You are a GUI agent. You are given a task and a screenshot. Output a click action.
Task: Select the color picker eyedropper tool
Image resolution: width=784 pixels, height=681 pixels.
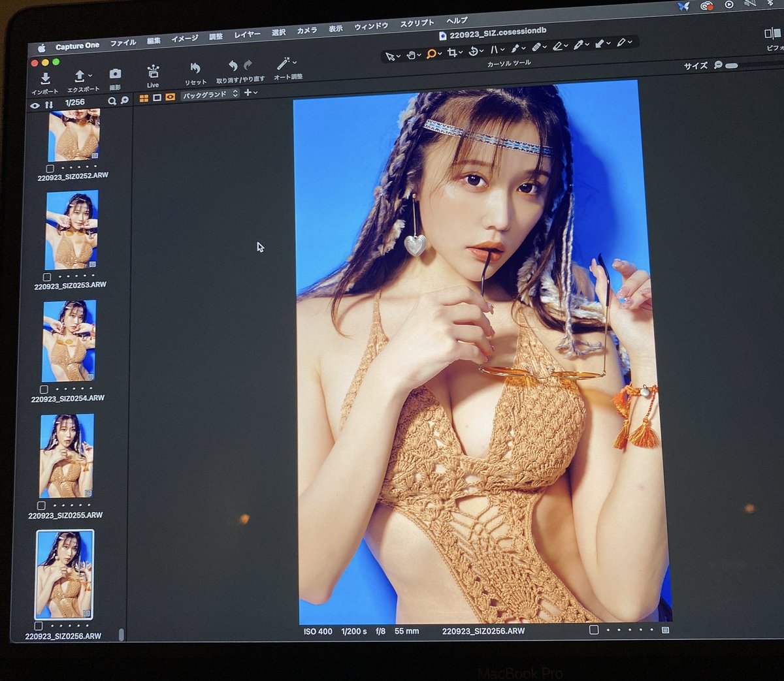(578, 45)
